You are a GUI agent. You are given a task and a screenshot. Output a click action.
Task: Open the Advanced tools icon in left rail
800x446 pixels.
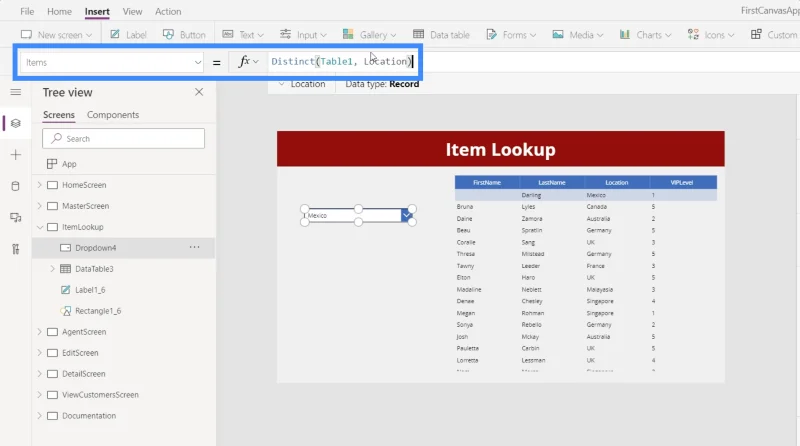16,249
